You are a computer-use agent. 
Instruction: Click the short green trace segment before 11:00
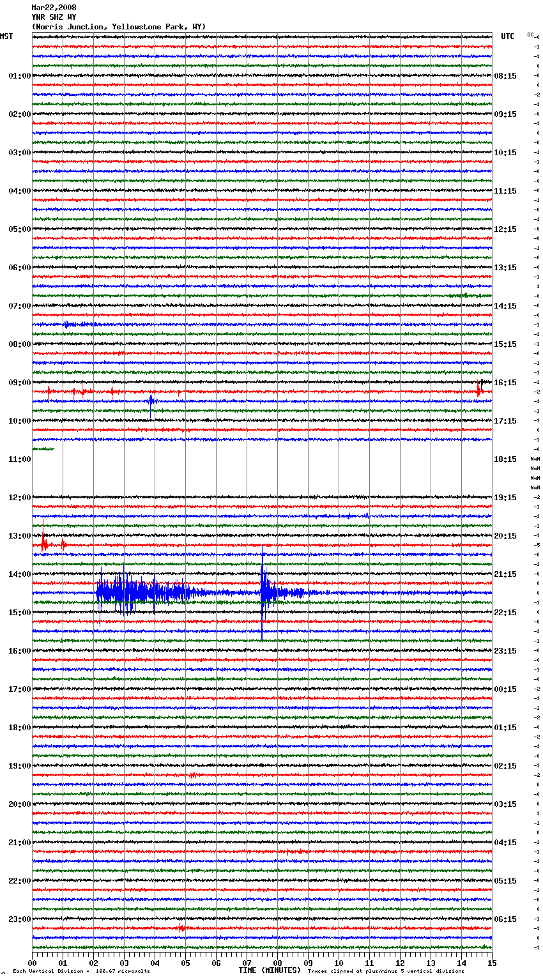(x=43, y=449)
